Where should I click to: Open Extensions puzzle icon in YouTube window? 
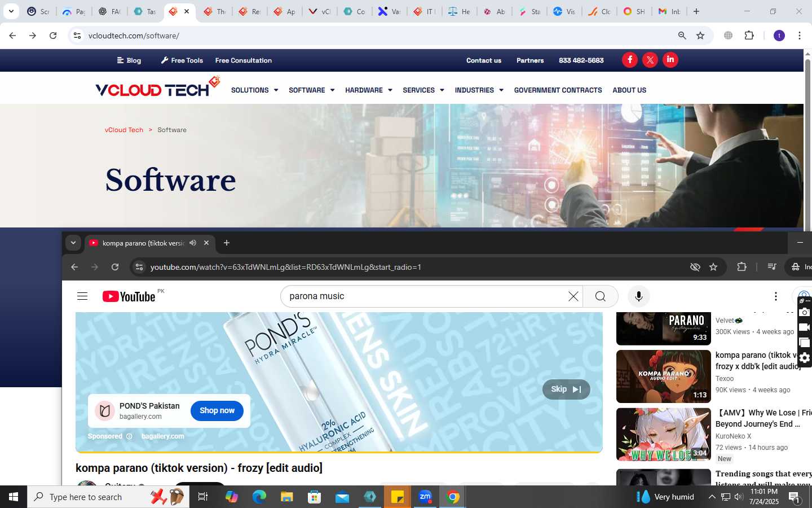click(742, 267)
